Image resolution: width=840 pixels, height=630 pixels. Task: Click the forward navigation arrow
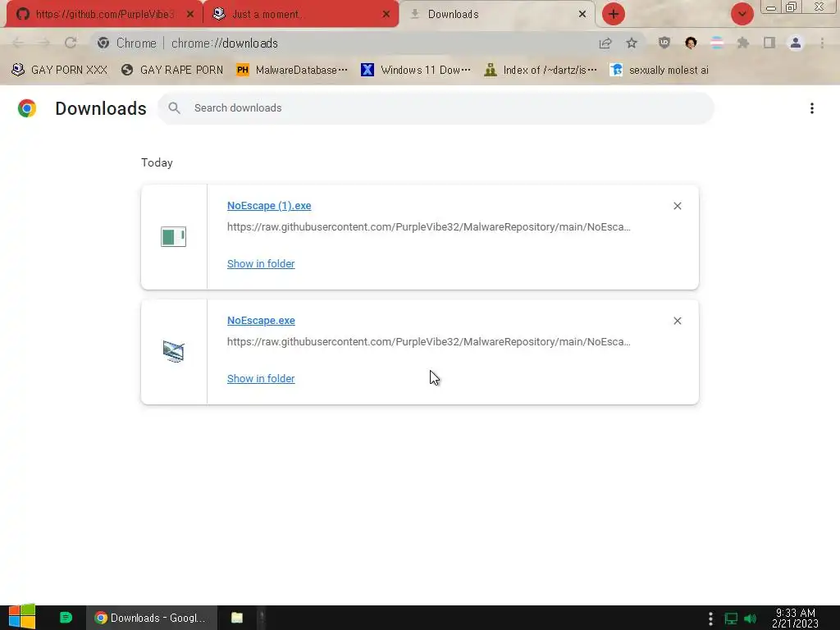tap(44, 43)
